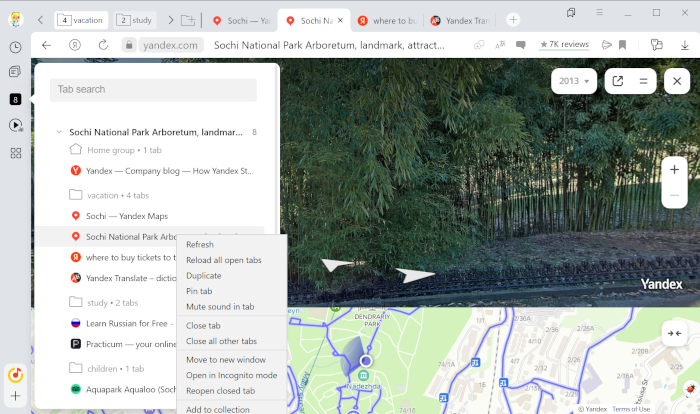Switch to the Sochi — Yandex Maps browser tab
Screen dimensions: 700x414
pos(242,21)
